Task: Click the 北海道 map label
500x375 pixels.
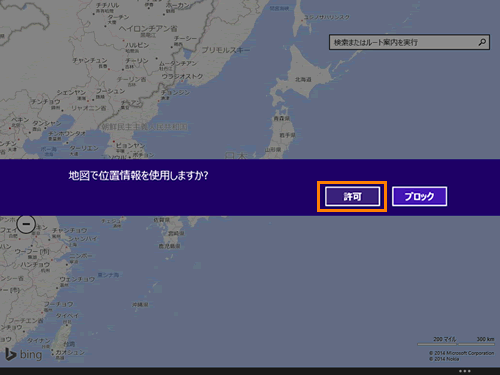Action: click(303, 79)
